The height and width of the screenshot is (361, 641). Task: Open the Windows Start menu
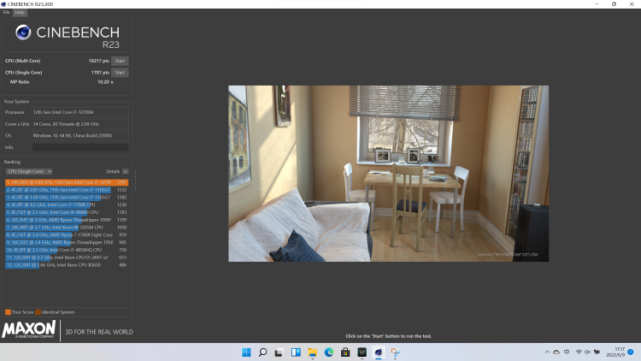[247, 352]
